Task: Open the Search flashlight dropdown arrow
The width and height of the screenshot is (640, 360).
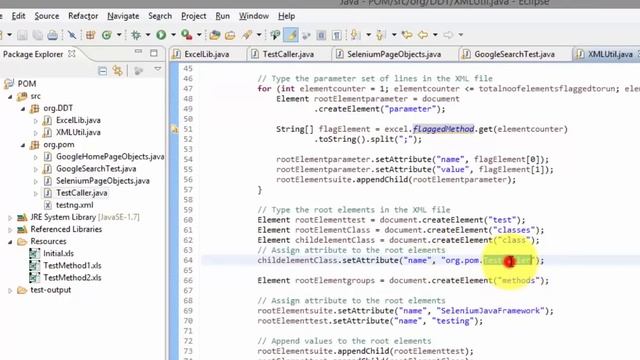Action: (259, 35)
